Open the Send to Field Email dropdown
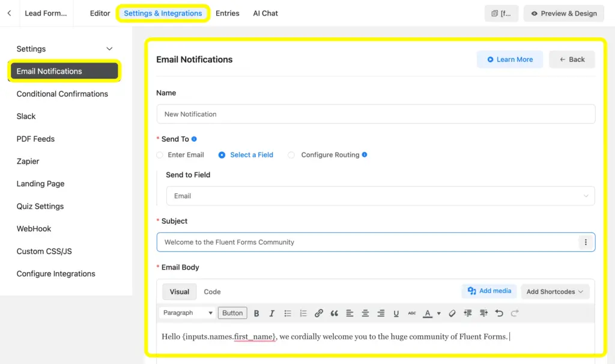 (380, 196)
